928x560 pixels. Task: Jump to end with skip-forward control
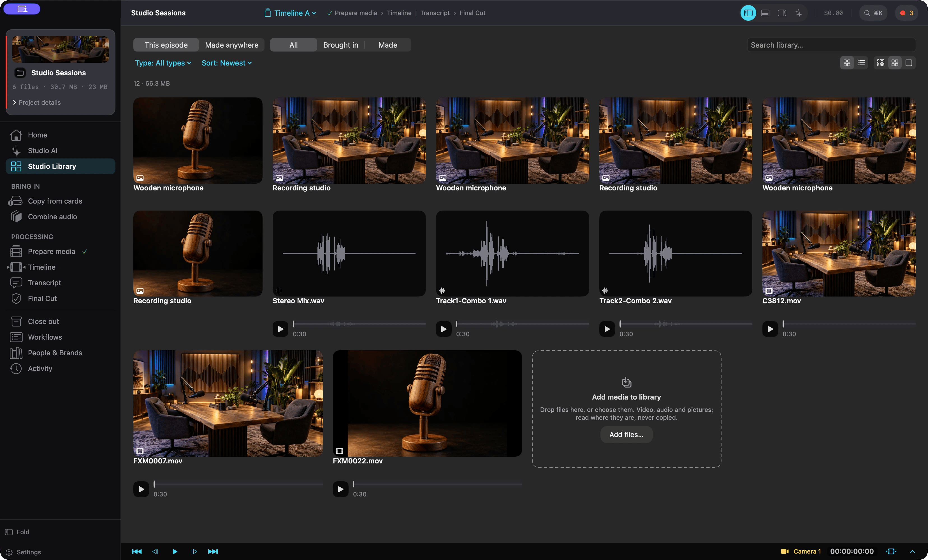tap(213, 551)
